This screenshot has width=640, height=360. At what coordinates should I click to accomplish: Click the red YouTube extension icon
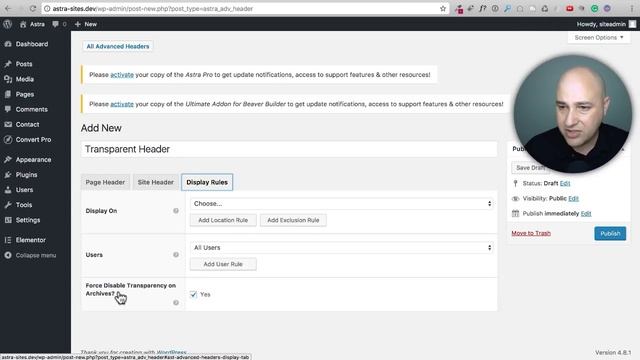[x=569, y=9]
